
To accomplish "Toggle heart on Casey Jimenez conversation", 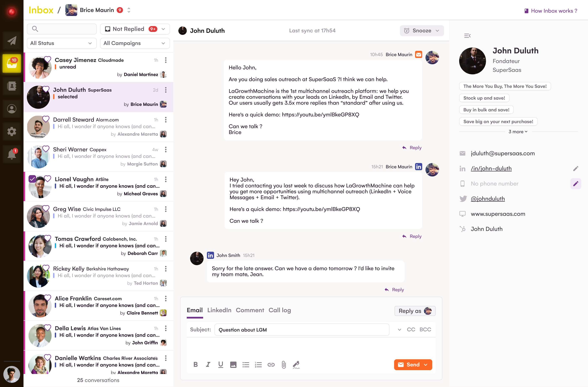I will click(x=47, y=59).
